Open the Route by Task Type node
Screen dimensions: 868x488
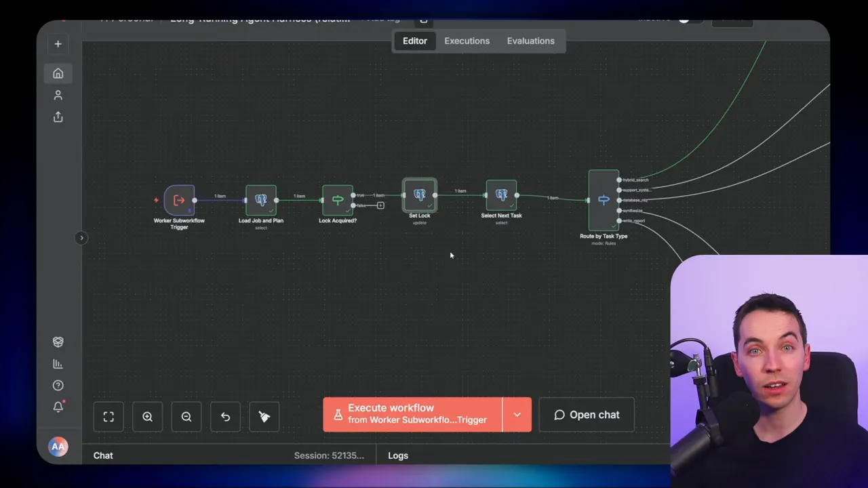(604, 200)
